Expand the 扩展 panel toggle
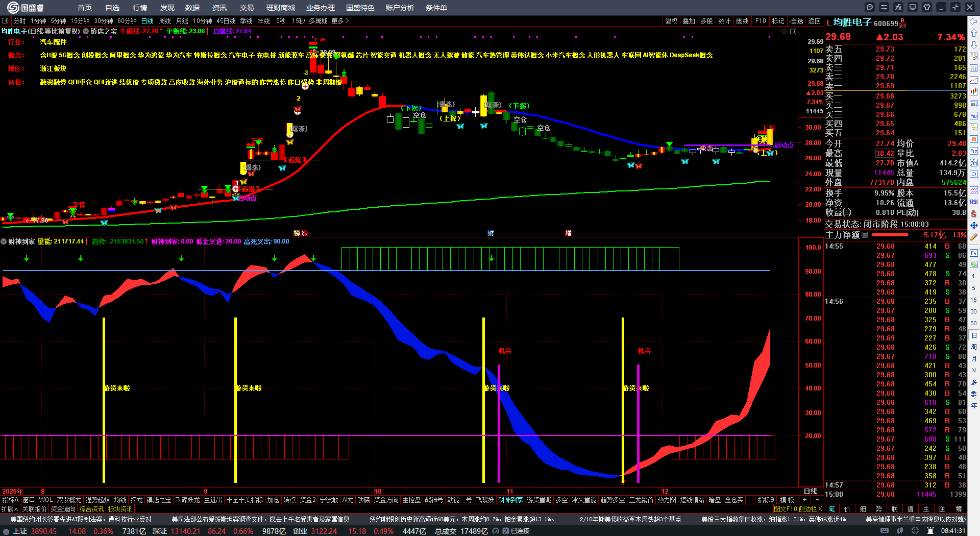The width and height of the screenshot is (980, 536). tap(10, 509)
